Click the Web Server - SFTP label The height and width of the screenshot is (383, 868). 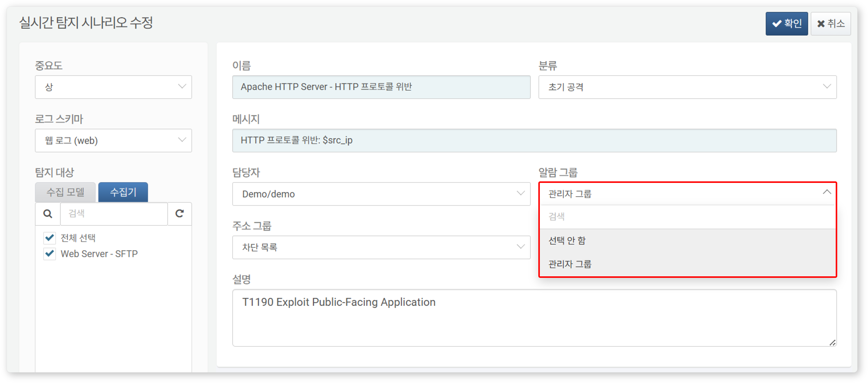click(99, 254)
